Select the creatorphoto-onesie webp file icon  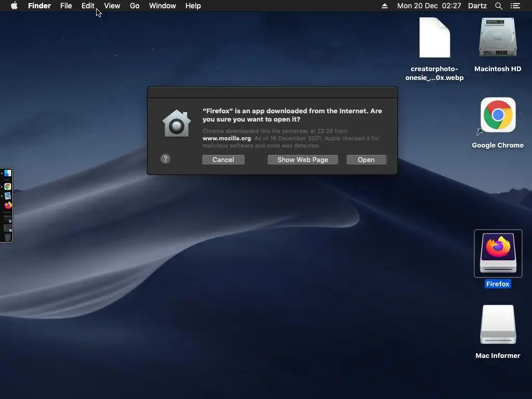[435, 37]
